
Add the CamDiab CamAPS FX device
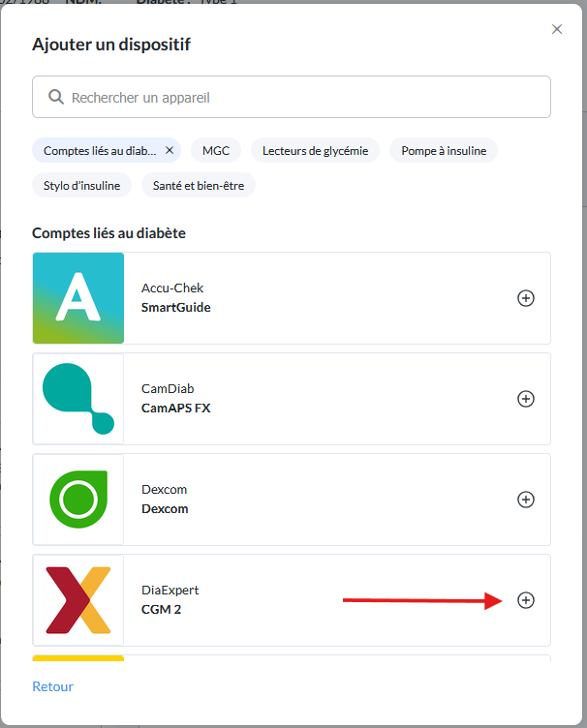pyautogui.click(x=526, y=399)
